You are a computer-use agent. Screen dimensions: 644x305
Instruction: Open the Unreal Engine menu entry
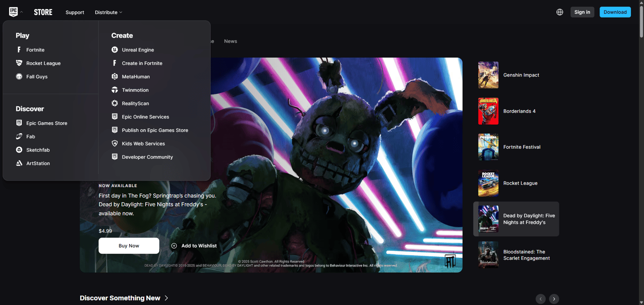point(138,50)
